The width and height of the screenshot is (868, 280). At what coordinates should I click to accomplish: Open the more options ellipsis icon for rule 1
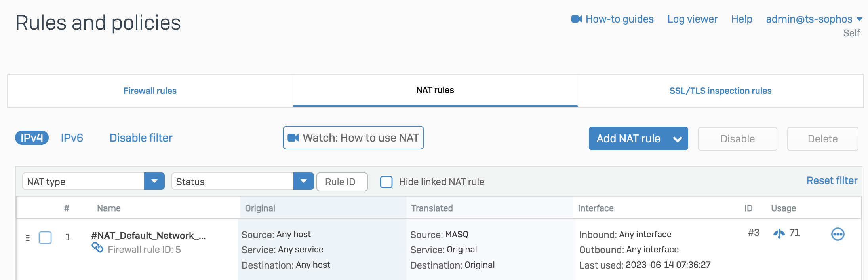[838, 234]
